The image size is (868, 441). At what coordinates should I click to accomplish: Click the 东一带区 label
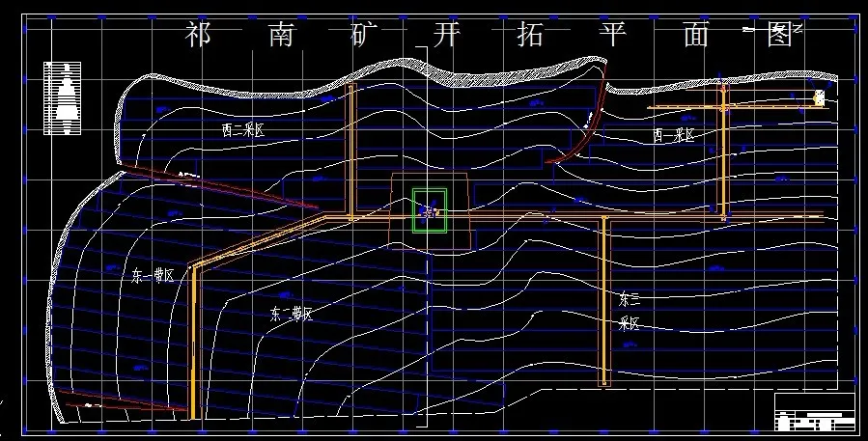(153, 276)
